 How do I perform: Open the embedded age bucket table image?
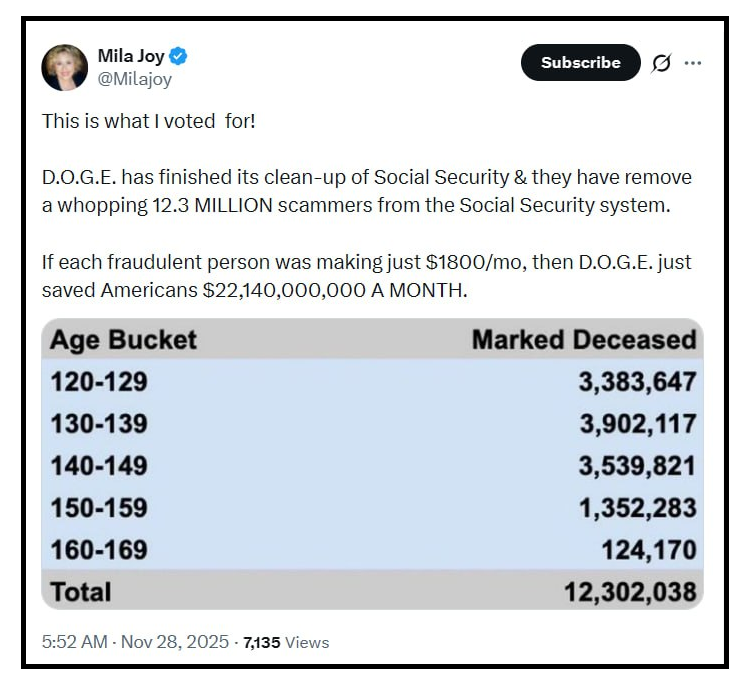pyautogui.click(x=372, y=465)
